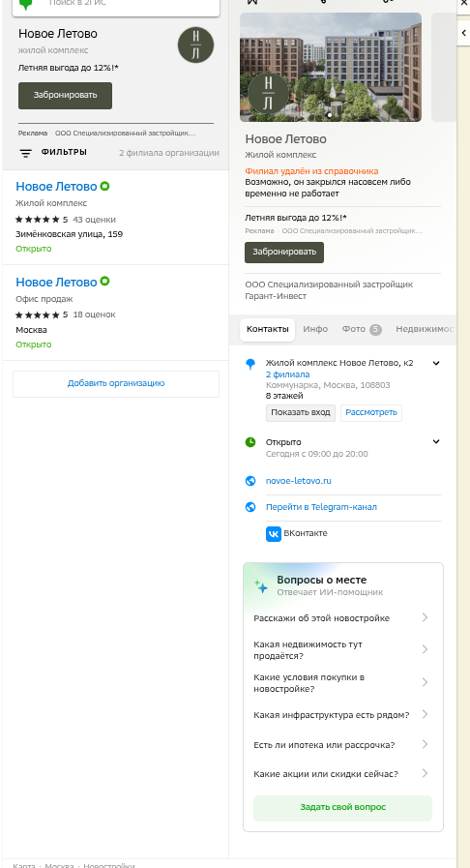Open the novoe-letovo.ru website link
The height and width of the screenshot is (868, 470).
(299, 481)
